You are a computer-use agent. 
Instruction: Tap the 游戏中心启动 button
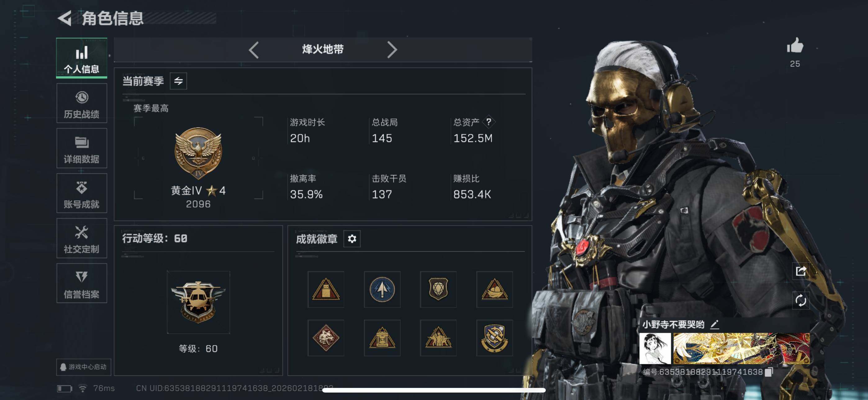(x=84, y=367)
